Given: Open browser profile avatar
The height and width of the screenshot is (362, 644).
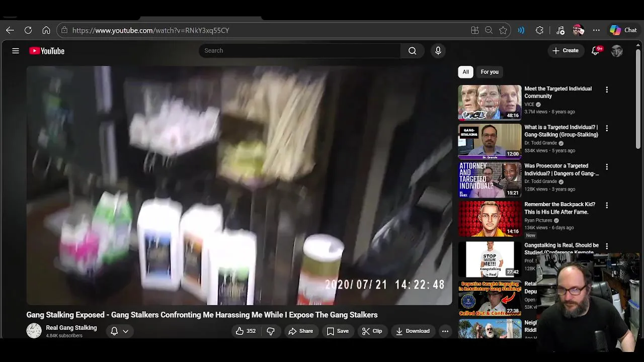Looking at the screenshot, I should tap(578, 30).
